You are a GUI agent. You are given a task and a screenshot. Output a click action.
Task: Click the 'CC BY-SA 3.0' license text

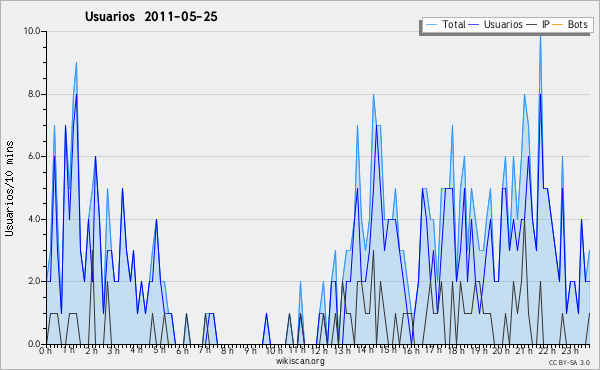point(569,362)
